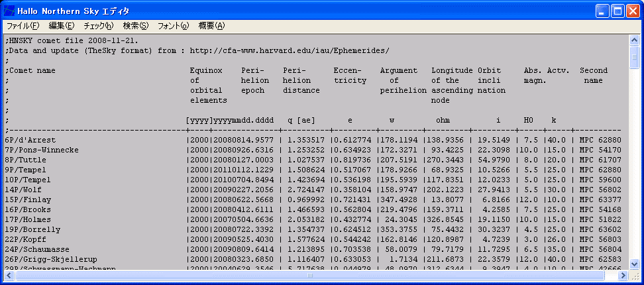Click the horizontal scrollbar left arrow
Image resolution: width=644 pixels, height=285 pixels.
[9, 275]
